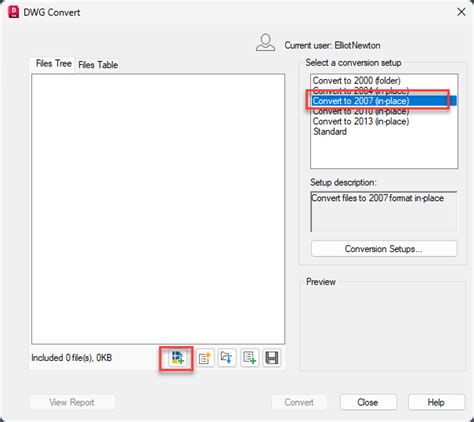Click the Included 0 file(s), 0KB status text
This screenshot has height=422, width=474.
(x=72, y=358)
